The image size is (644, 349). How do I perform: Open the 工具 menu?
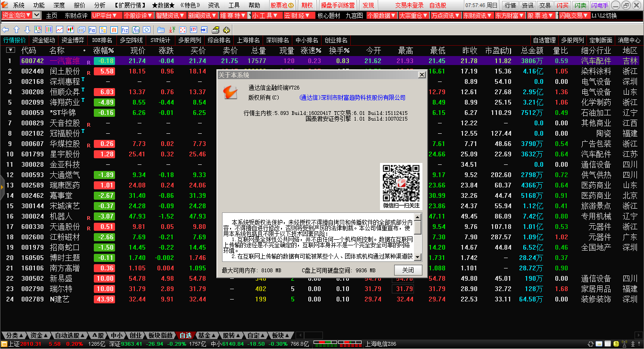[x=234, y=5]
